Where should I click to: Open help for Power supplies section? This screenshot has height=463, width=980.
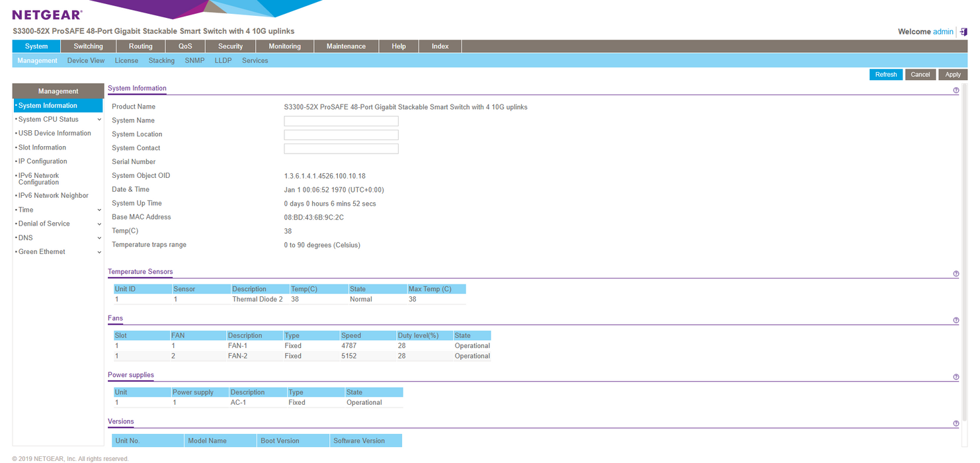tap(956, 377)
